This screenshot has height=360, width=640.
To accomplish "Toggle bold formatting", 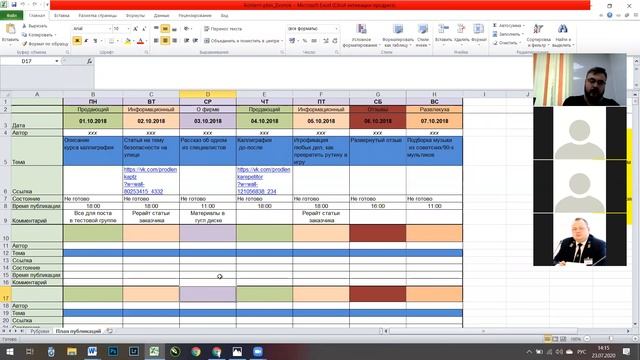I will point(77,40).
